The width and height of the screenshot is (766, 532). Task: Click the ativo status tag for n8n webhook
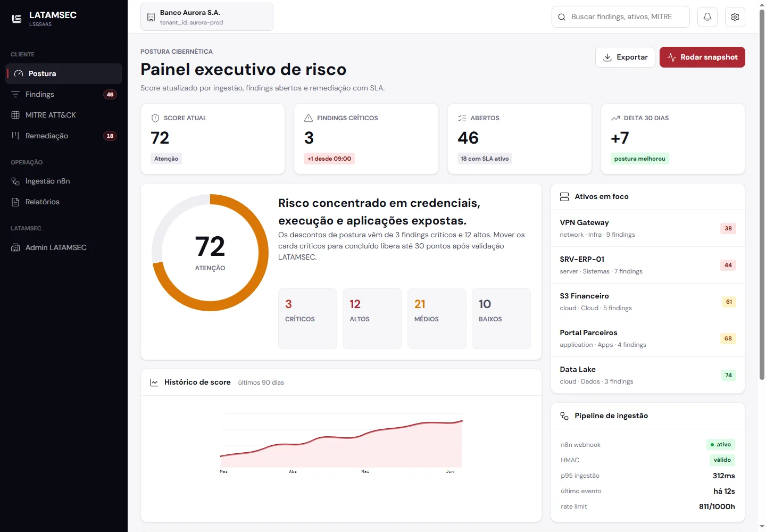pos(720,445)
